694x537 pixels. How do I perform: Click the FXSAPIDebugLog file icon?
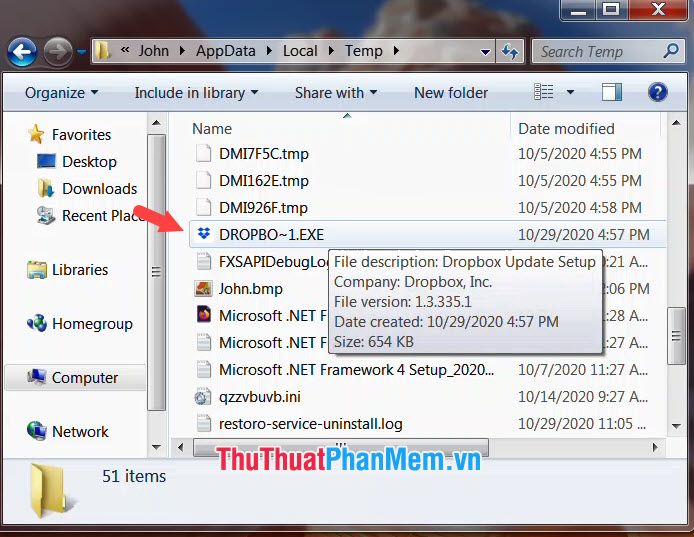(x=204, y=261)
